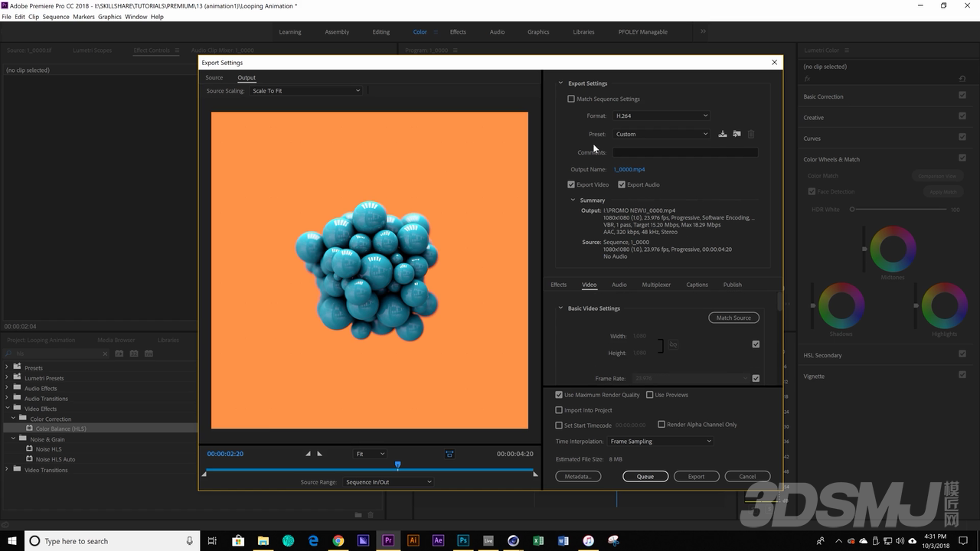Click the Cancel button

click(747, 476)
